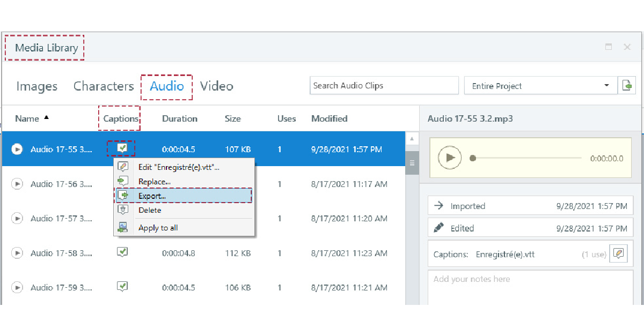Click the pencil icon next to Edited
644x336 pixels.
tap(438, 228)
